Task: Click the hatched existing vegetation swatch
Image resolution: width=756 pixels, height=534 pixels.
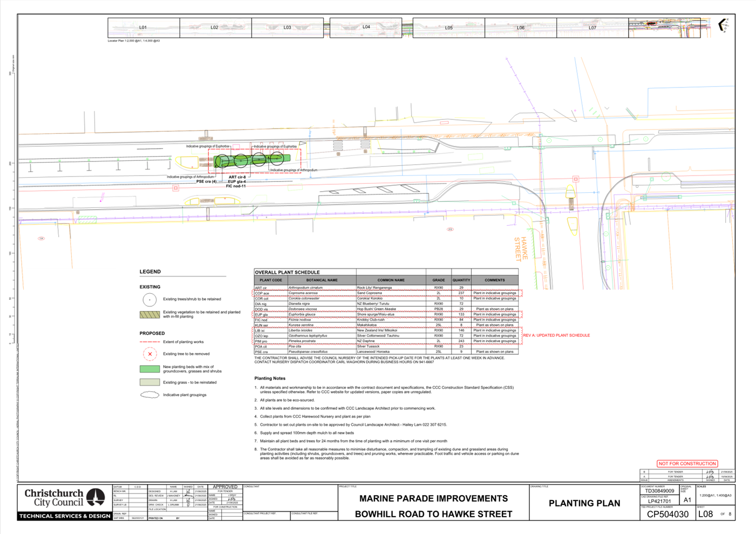Action: [149, 314]
